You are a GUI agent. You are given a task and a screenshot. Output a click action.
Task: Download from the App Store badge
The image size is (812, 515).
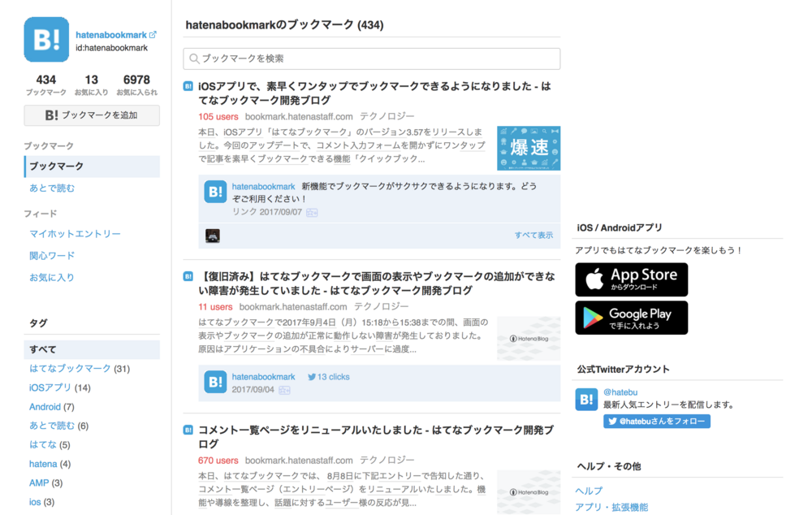click(632, 279)
